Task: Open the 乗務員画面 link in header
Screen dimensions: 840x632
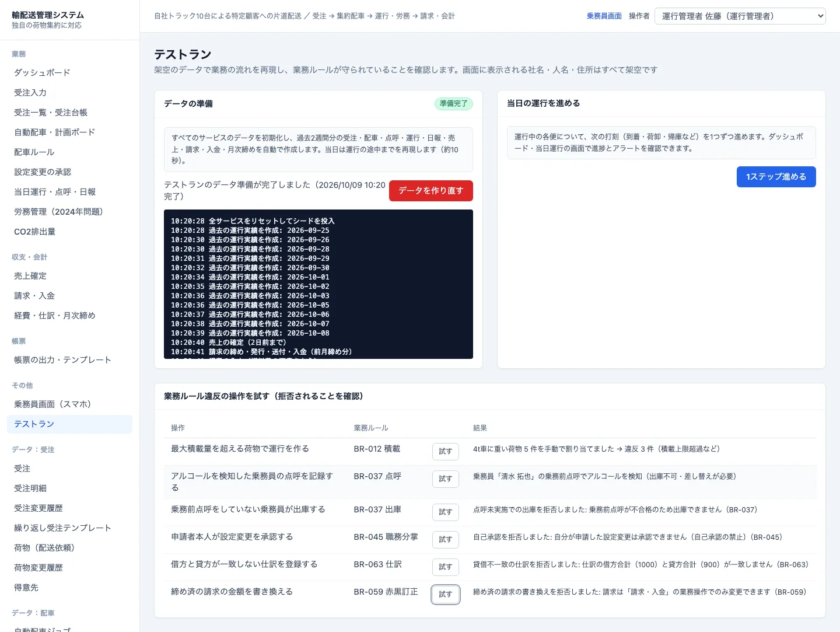Action: 604,16
